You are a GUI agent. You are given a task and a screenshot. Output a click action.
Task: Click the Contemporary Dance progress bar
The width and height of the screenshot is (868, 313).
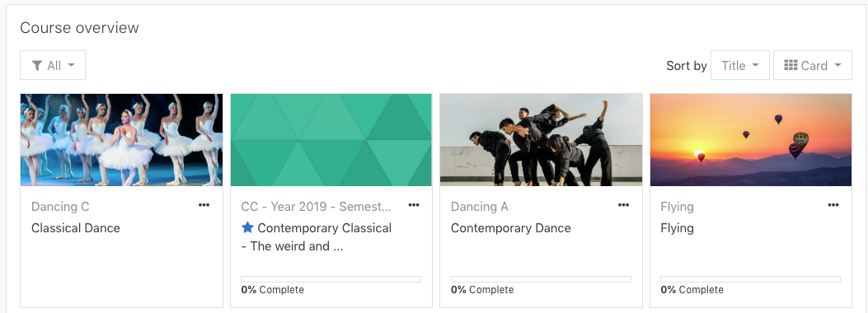[x=541, y=279]
